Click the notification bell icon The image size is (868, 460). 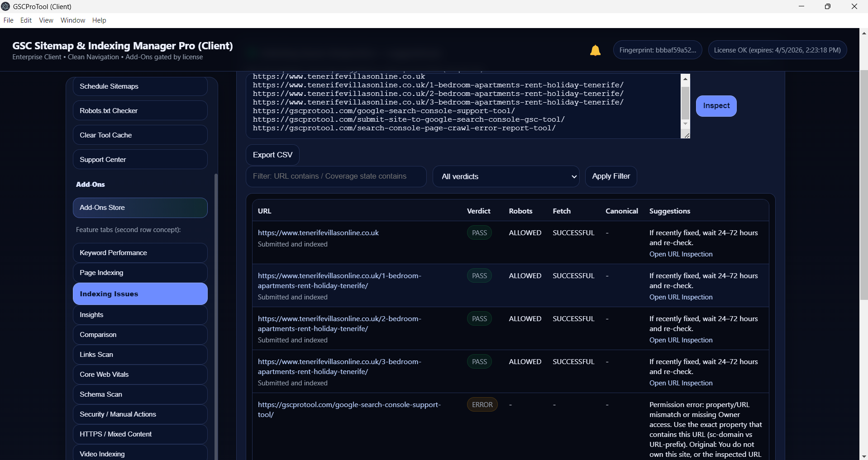595,50
